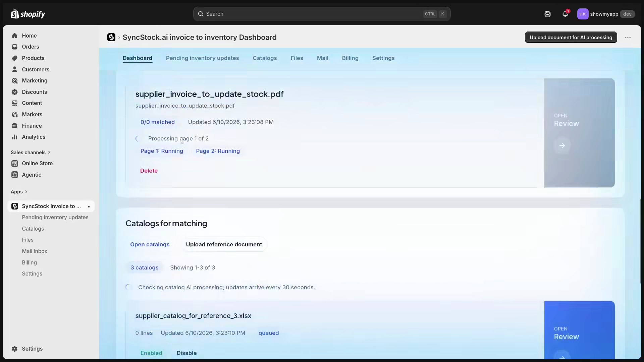Open Mail inbox in sidebar
The image size is (644, 362).
(x=35, y=251)
